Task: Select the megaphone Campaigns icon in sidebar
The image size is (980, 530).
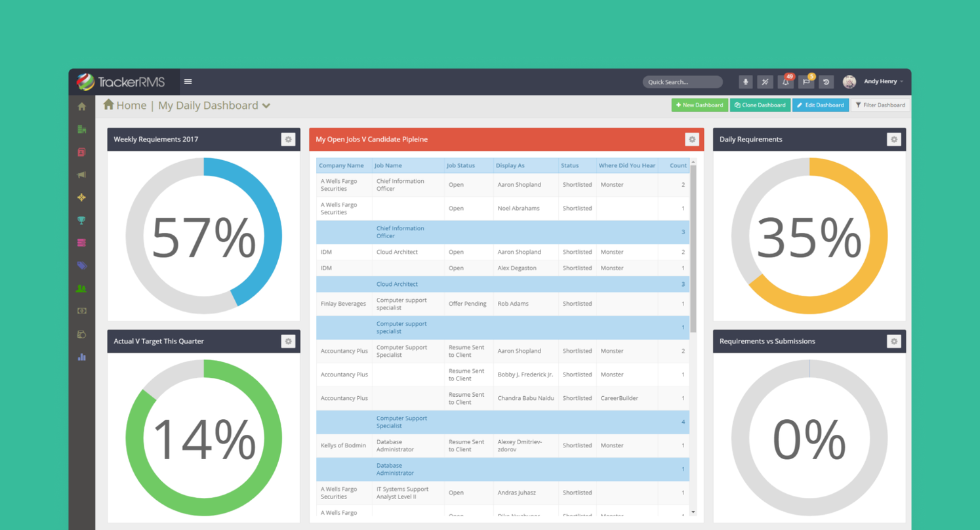Action: tap(82, 174)
